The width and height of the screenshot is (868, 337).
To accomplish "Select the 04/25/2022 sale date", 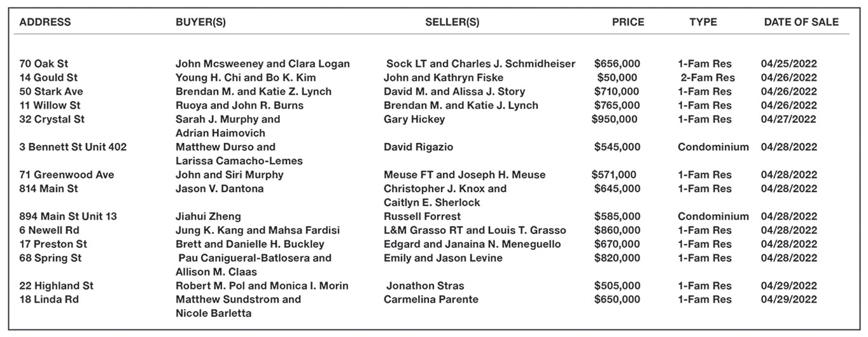I will coord(788,64).
